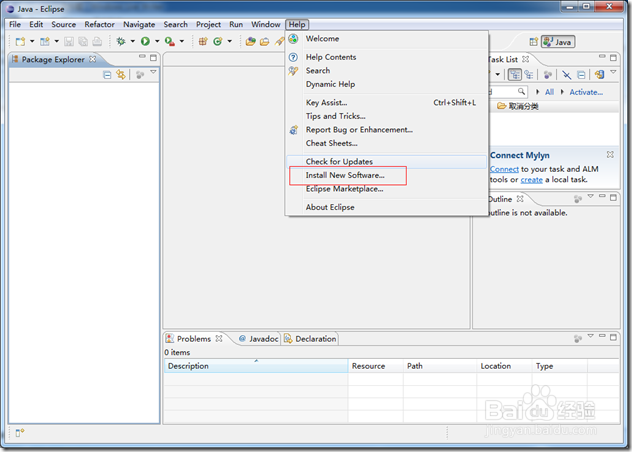Click the Save toolbar icon

click(x=69, y=42)
